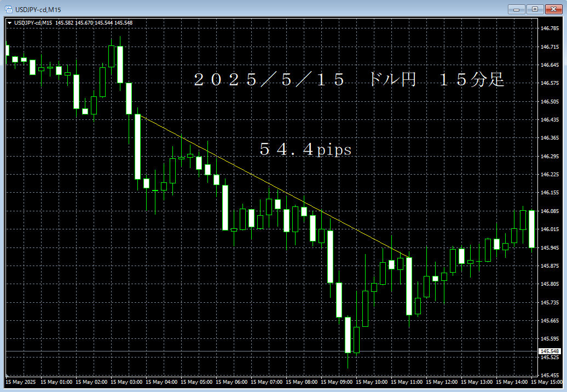Click the 15 May 2025 label on the time axis
Viewport: 567px width, 392px height.
(x=21, y=382)
